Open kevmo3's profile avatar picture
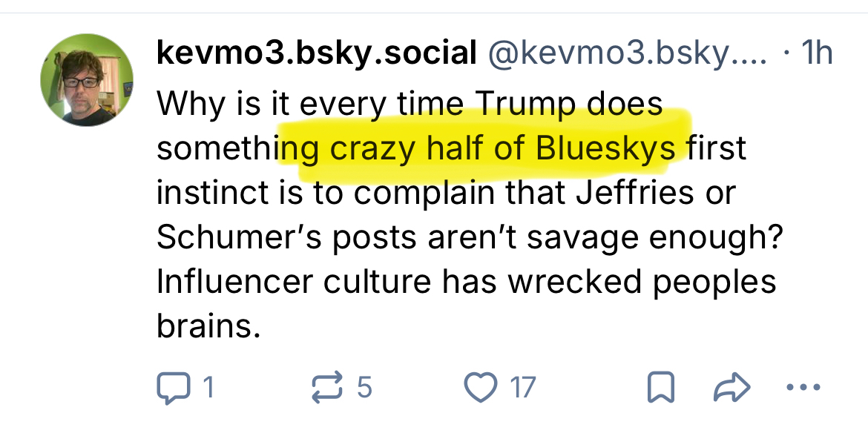The image size is (868, 436). [87, 80]
